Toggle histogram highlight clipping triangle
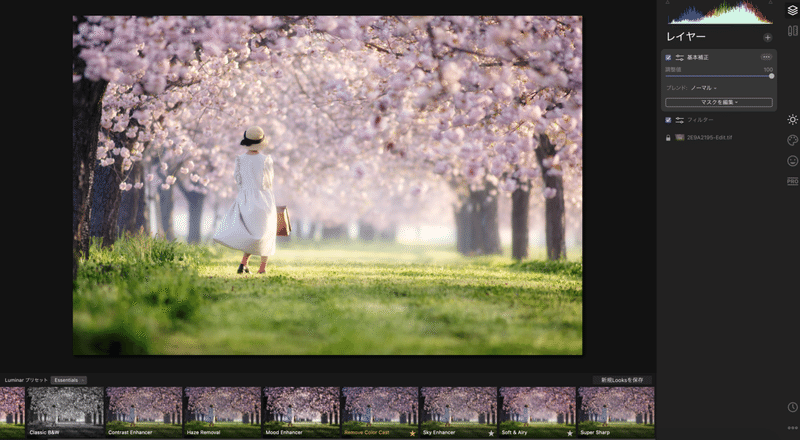800x440 pixels. tap(770, 3)
